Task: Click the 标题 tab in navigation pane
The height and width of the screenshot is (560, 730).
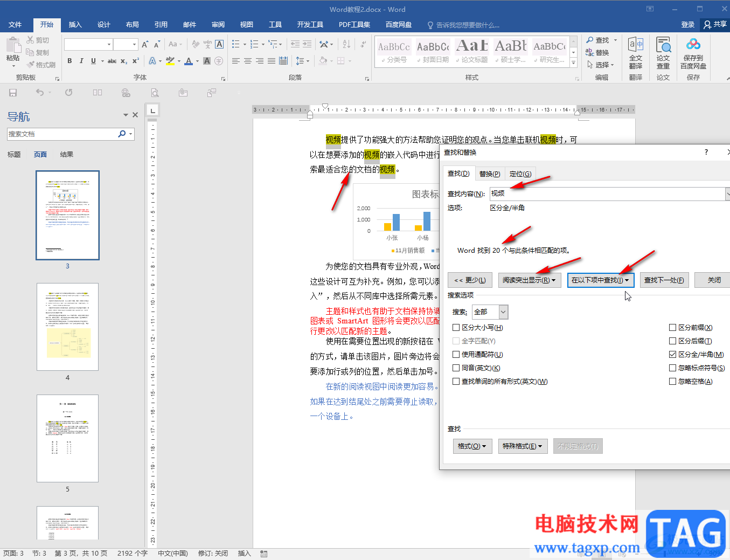Action: (x=14, y=155)
